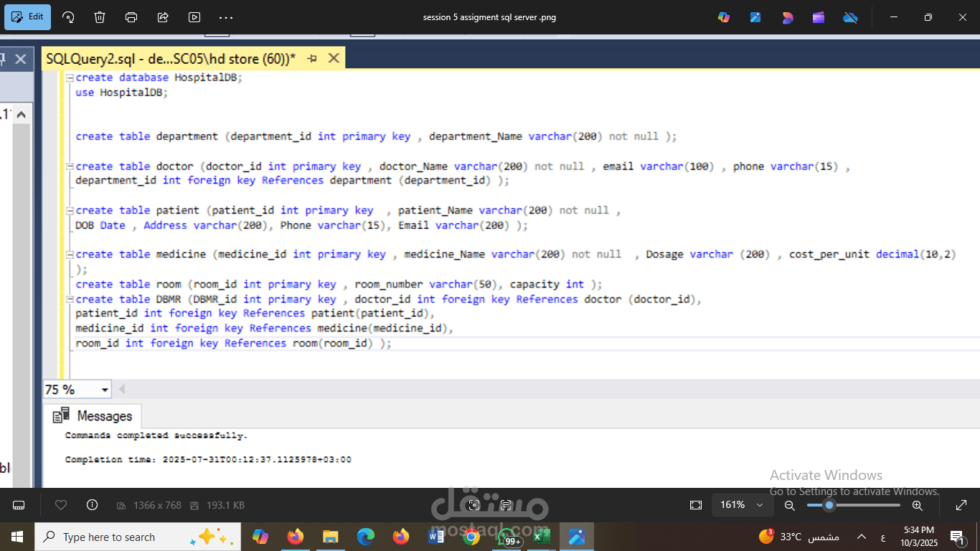Open the 161% zoom level dropdown

pyautogui.click(x=742, y=505)
